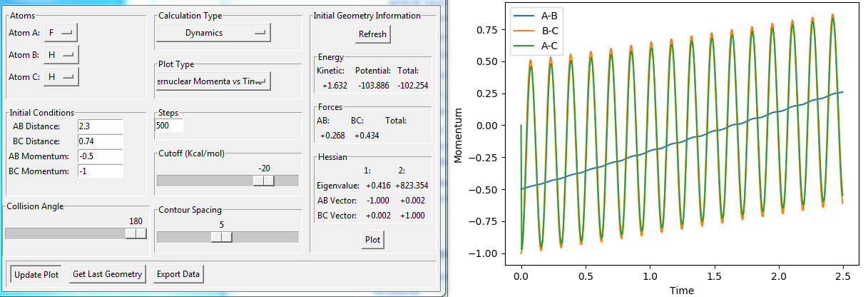Click the Steps input field with 500

(x=169, y=126)
